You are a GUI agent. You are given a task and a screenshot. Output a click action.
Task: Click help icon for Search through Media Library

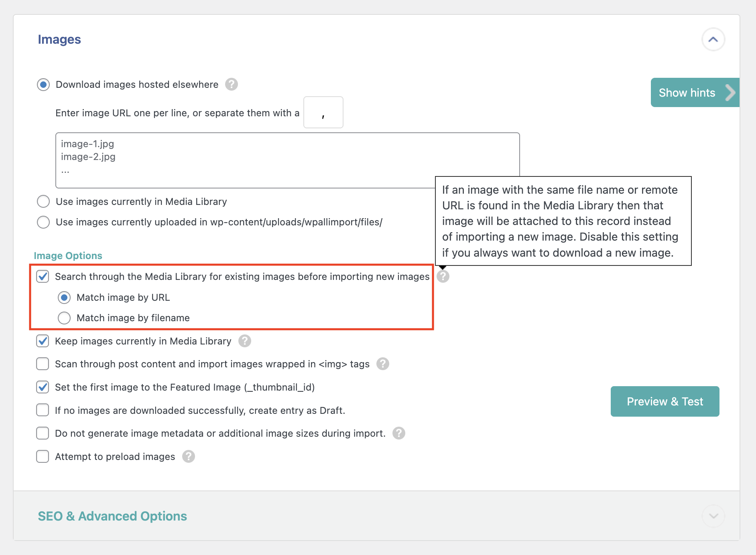(443, 276)
